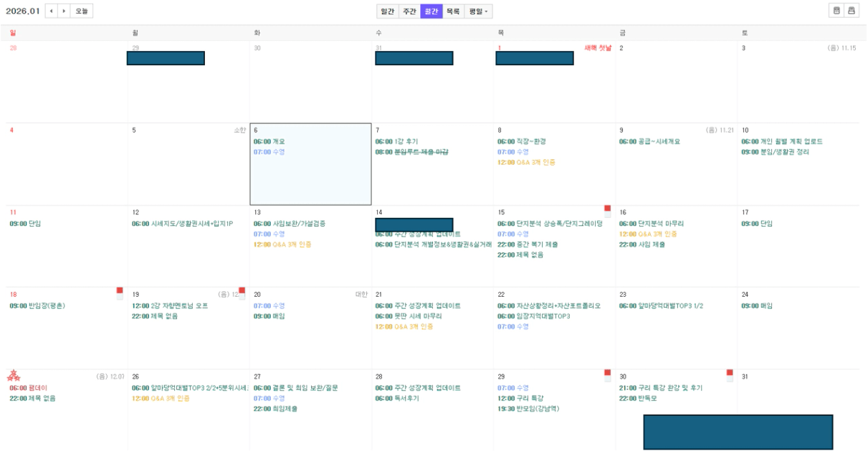Image resolution: width=868 pixels, height=456 pixels.
Task: Open the 12:00 Q&A 3개 인증 event on the 8th
Action: pos(525,162)
